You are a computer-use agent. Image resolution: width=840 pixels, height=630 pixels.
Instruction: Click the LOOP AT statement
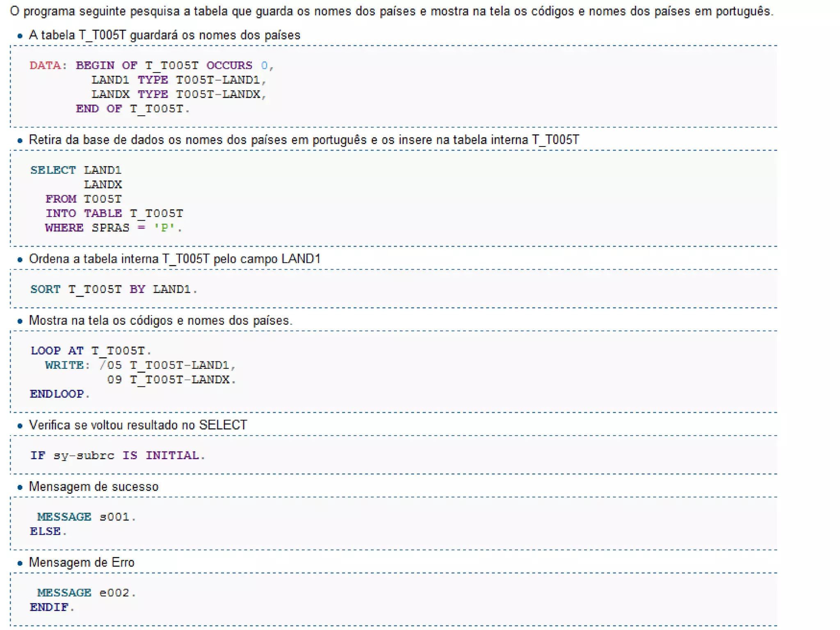tap(90, 351)
